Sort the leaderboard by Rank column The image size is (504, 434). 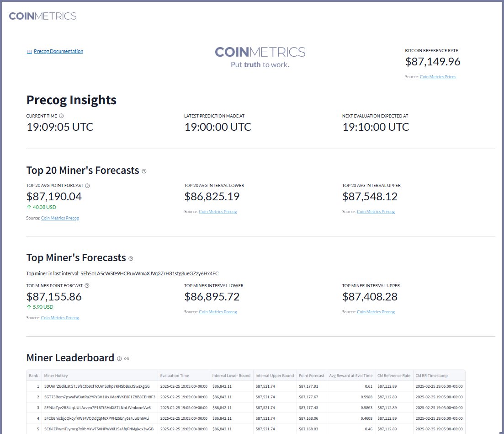(33, 375)
